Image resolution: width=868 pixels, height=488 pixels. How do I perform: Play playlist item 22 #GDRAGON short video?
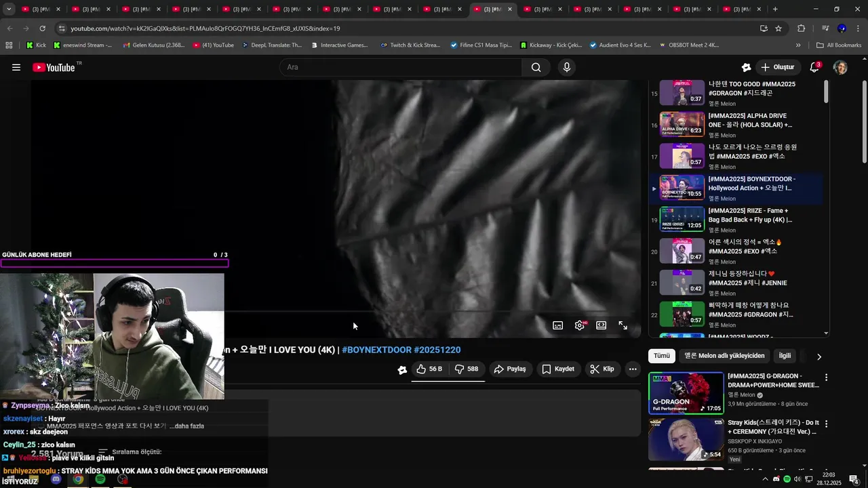736,314
